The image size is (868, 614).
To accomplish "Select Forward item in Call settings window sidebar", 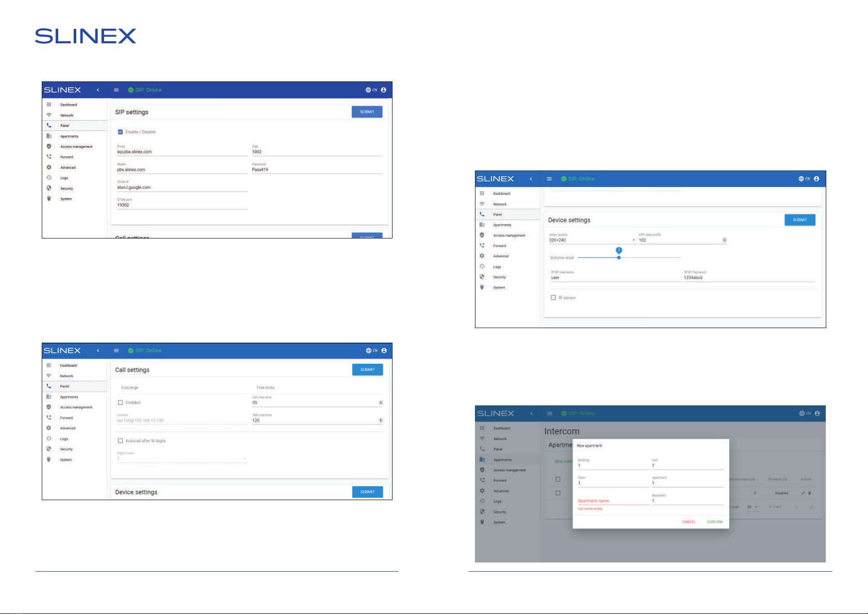I will [66, 418].
